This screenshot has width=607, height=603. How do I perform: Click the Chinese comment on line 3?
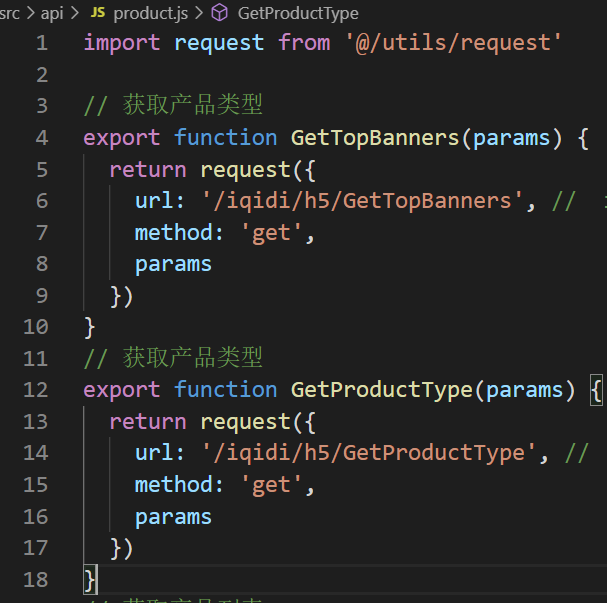[192, 105]
